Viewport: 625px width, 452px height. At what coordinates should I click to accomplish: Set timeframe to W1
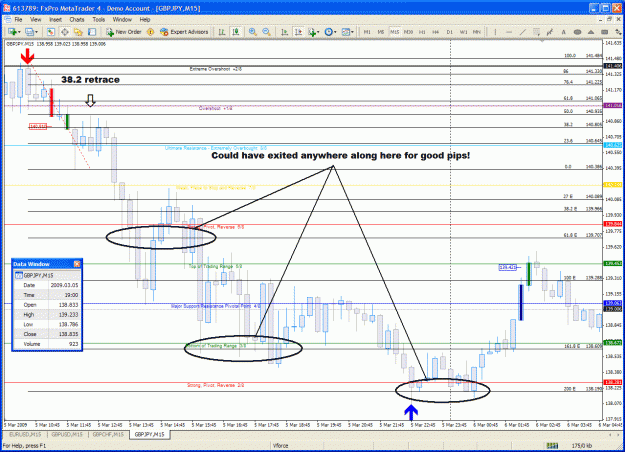pyautogui.click(x=463, y=32)
